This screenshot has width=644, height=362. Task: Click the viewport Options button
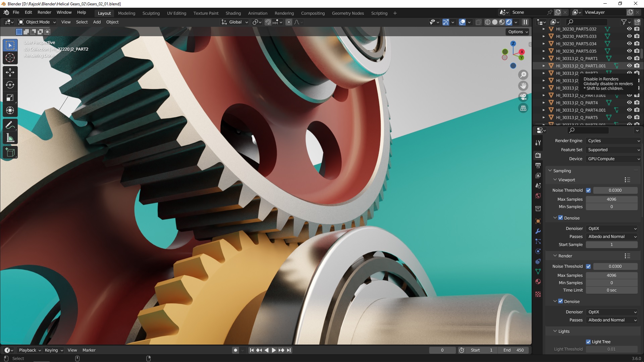pos(518,32)
